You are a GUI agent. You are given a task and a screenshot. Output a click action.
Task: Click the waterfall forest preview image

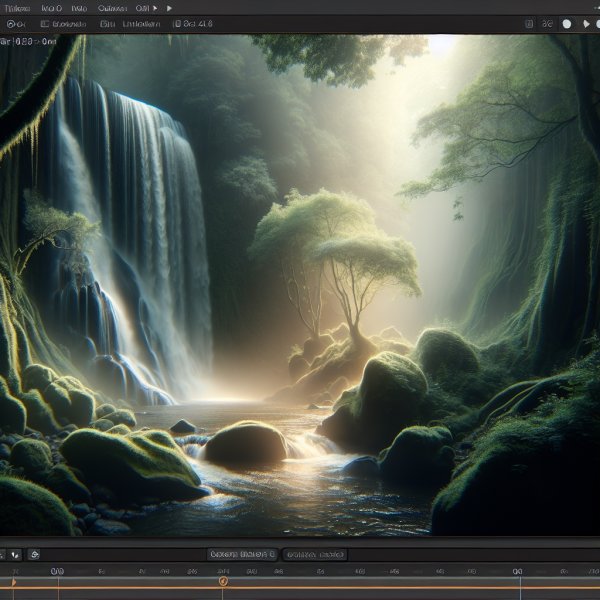[300, 285]
